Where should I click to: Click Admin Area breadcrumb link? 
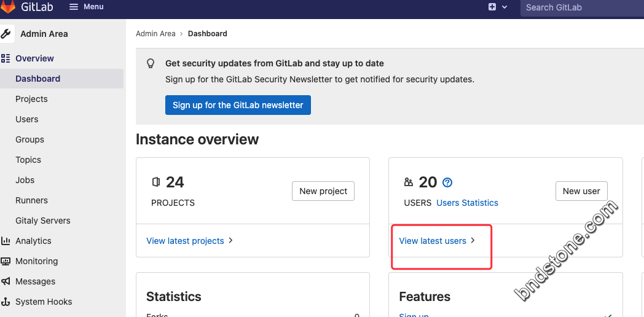(155, 34)
